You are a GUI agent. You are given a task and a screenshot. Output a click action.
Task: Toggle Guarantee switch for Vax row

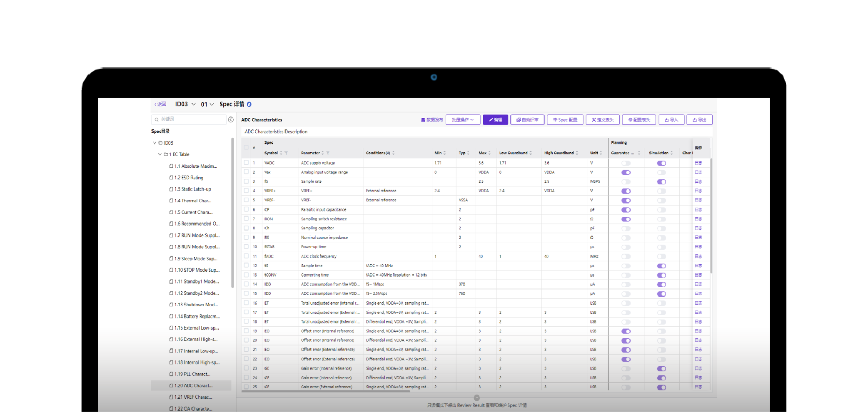pos(626,172)
